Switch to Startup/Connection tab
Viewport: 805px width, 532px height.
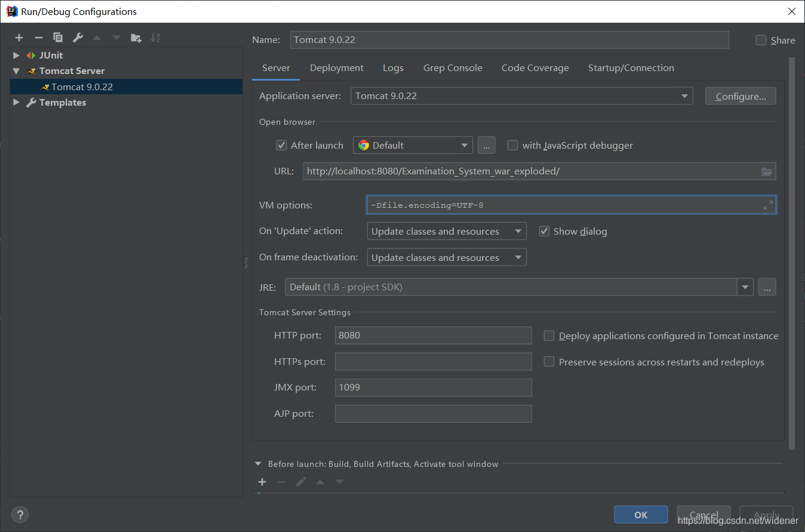click(631, 68)
